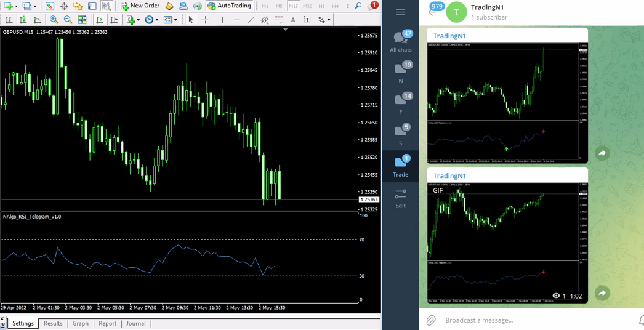Select the Vertical Line drawing tool
The image size is (644, 330).
point(222,19)
